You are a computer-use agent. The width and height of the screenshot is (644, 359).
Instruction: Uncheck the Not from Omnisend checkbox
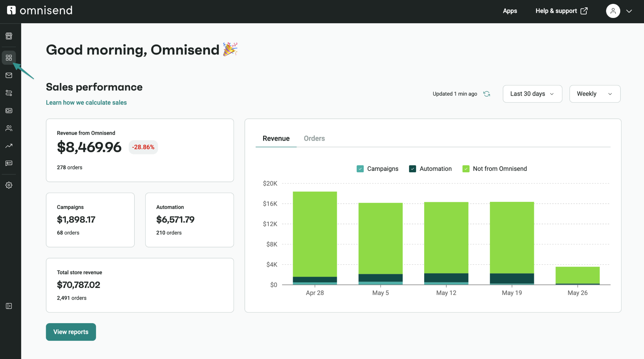[466, 168]
